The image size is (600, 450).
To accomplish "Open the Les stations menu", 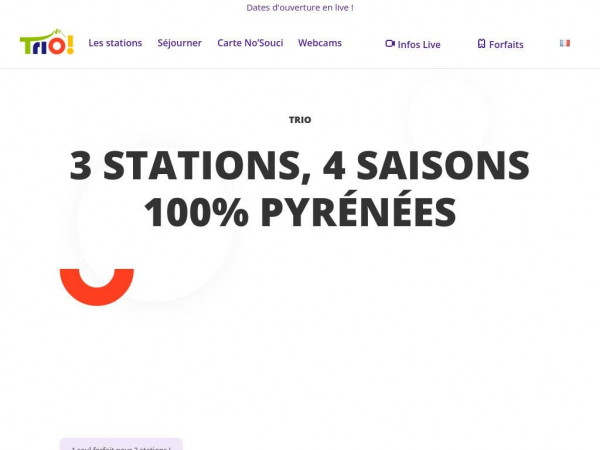I will point(115,43).
